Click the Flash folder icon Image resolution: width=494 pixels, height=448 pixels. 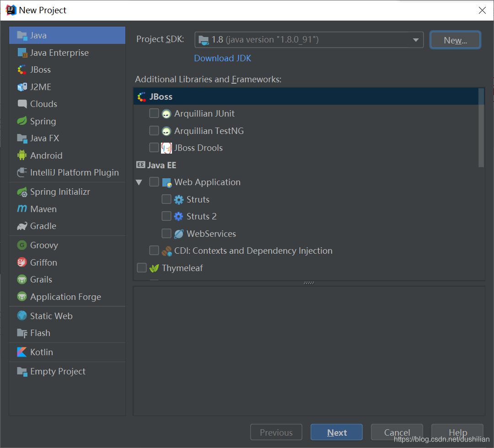pyautogui.click(x=22, y=333)
